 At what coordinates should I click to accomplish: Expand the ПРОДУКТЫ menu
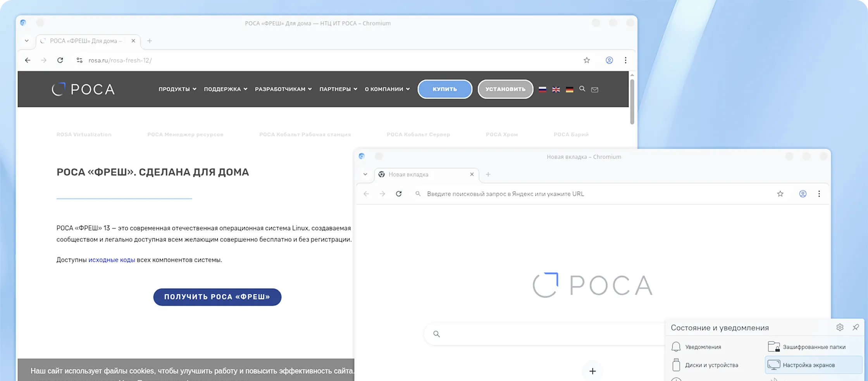click(x=177, y=89)
